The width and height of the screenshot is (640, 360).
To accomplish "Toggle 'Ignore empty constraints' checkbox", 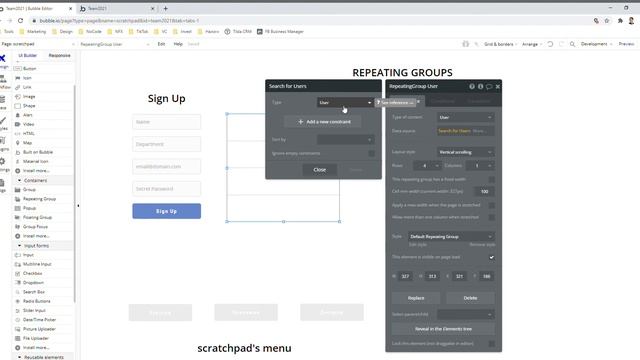I will click(x=371, y=153).
